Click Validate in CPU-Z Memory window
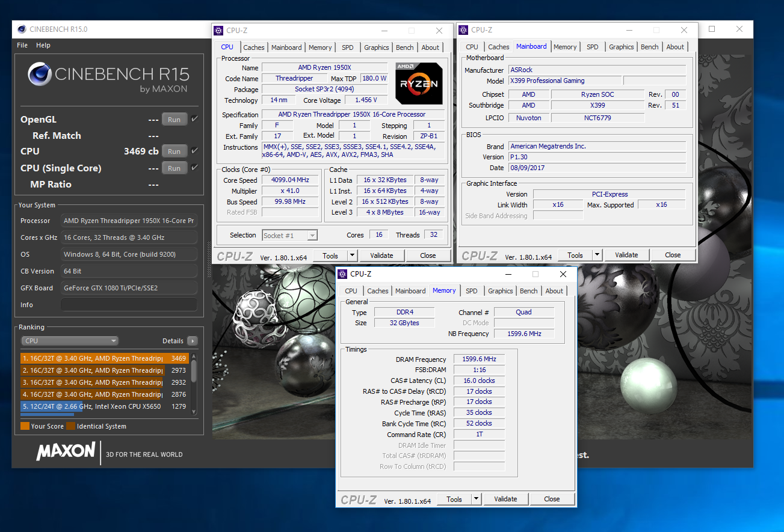 [x=505, y=499]
